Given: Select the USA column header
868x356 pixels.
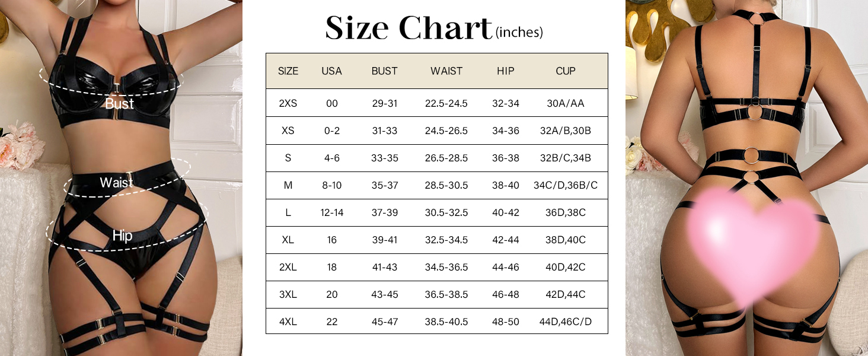Looking at the screenshot, I should coord(331,71).
